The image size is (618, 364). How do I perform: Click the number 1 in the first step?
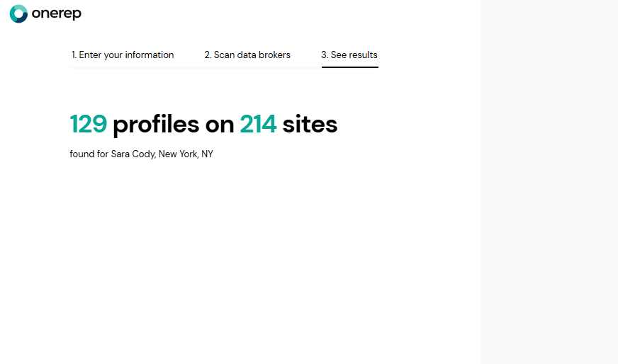click(x=74, y=55)
